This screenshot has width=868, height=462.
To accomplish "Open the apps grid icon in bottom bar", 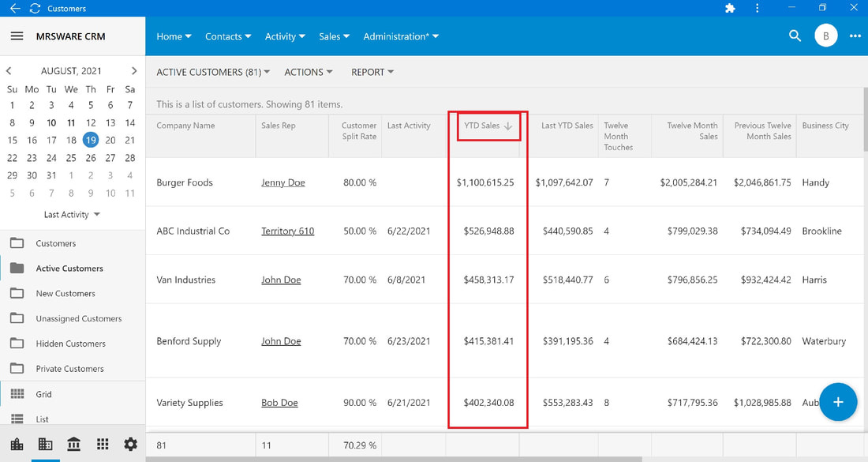I will click(x=103, y=444).
